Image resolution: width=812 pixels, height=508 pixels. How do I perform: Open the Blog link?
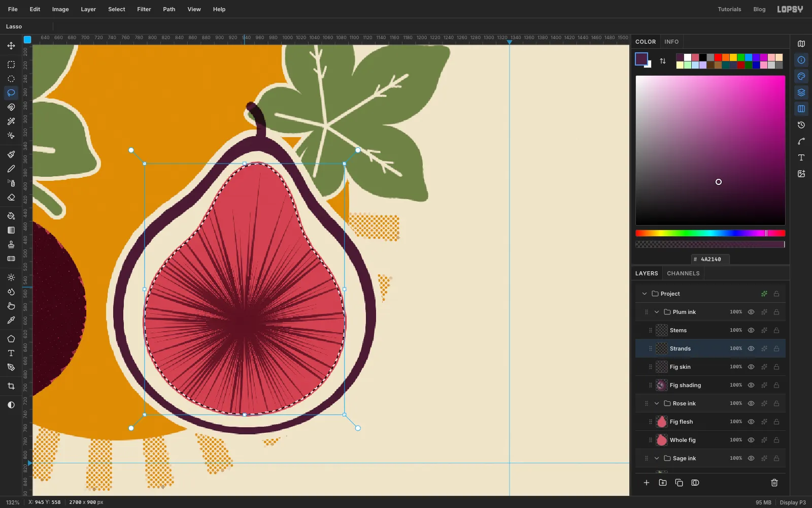tap(759, 9)
